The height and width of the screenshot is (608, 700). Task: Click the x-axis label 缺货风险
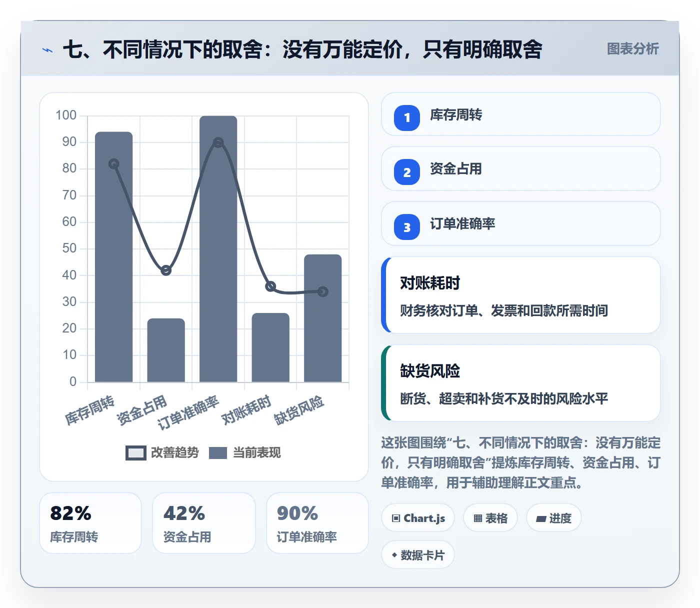click(x=299, y=410)
